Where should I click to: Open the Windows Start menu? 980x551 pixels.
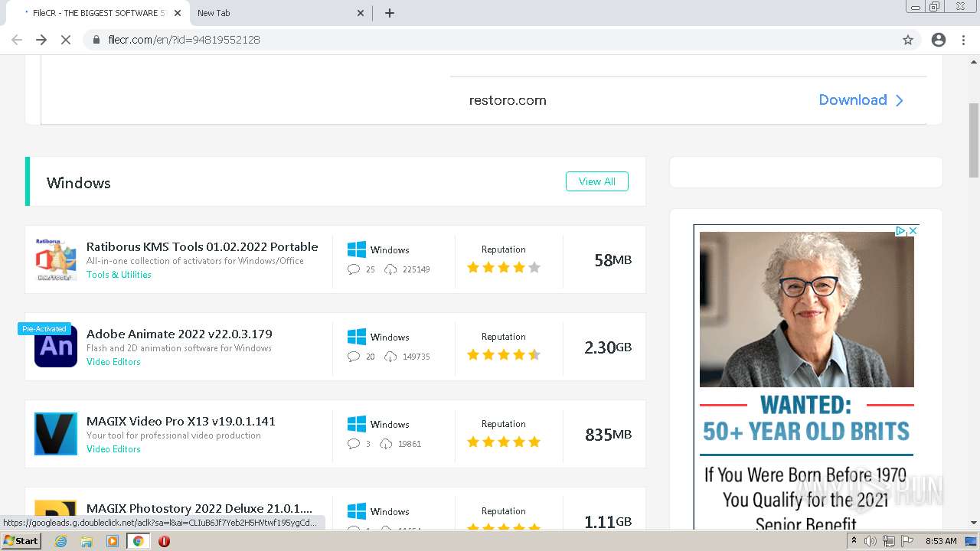tap(21, 540)
